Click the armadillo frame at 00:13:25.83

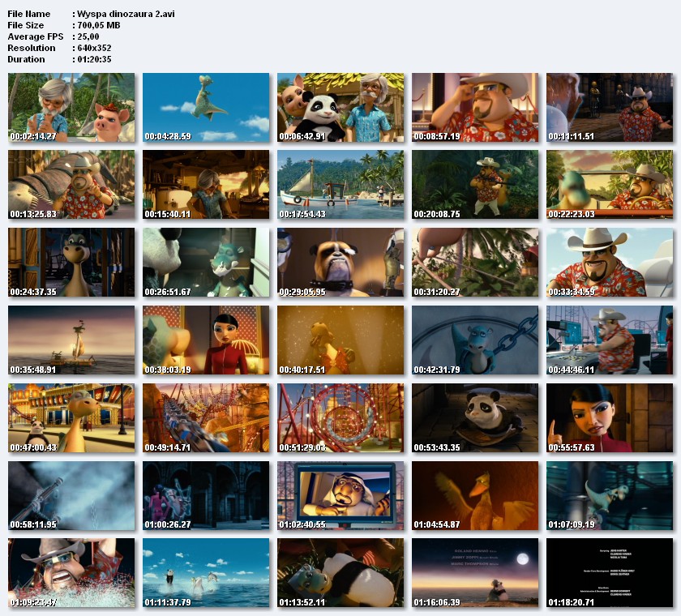(71, 185)
